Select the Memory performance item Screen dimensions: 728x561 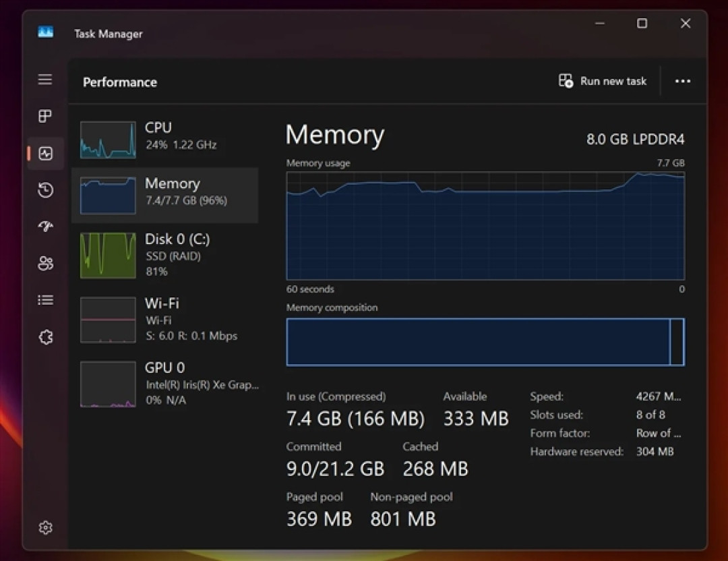[x=165, y=195]
